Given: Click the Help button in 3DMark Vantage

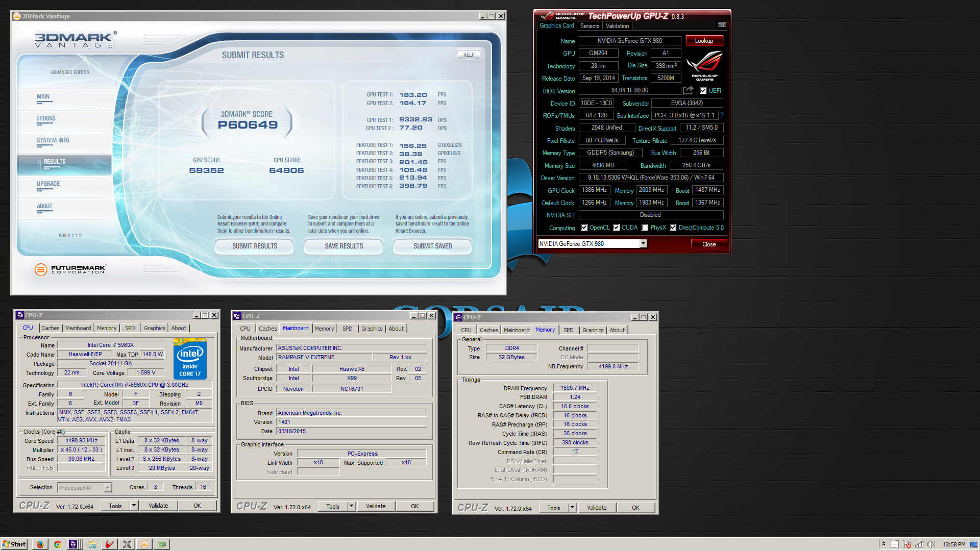Looking at the screenshot, I should 469,55.
